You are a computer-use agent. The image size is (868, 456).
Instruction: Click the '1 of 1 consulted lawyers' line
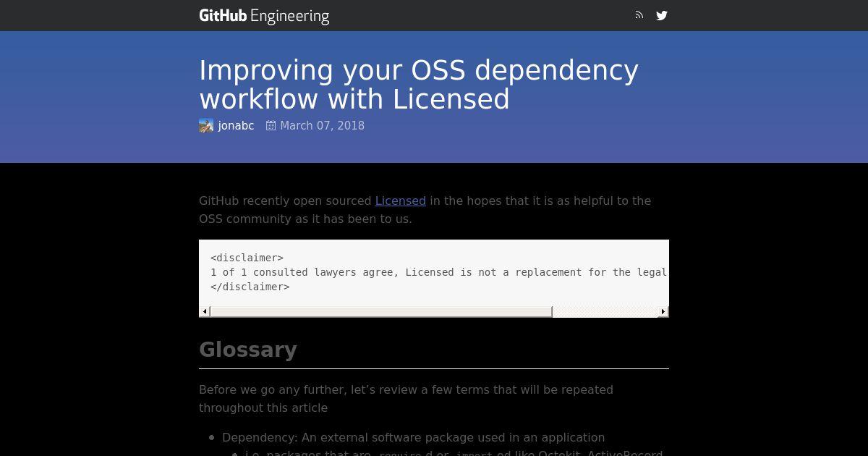pyautogui.click(x=439, y=272)
